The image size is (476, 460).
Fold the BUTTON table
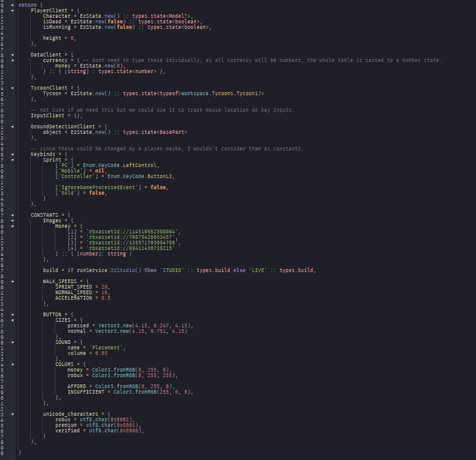pyautogui.click(x=12, y=314)
